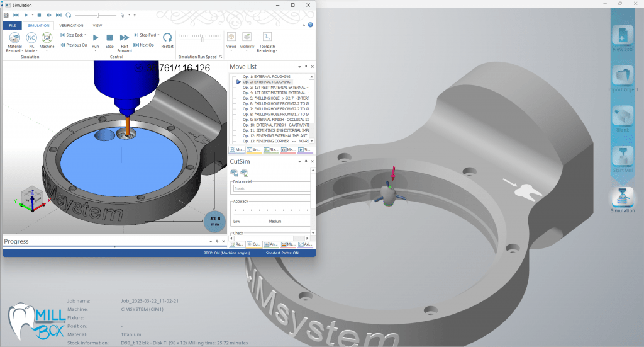Viewport: 644px width, 347px height.
Task: Open Step Back dropdown arrow
Action: coord(85,35)
